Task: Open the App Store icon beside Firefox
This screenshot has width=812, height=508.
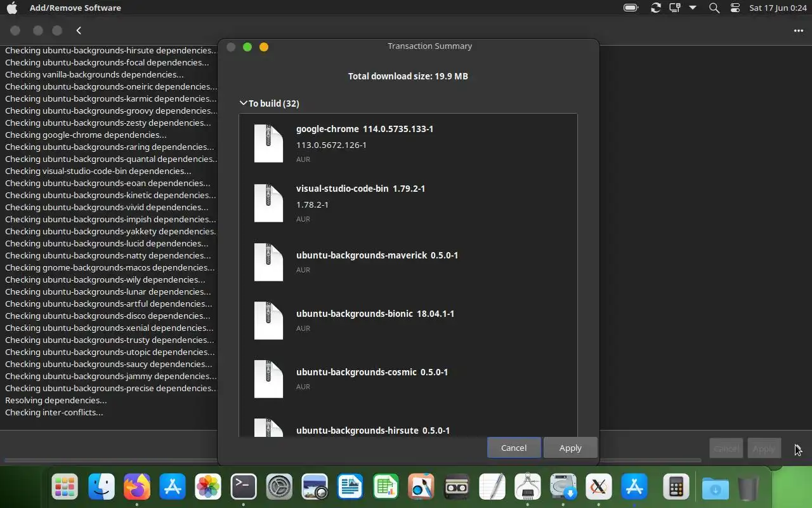Action: 173,487
